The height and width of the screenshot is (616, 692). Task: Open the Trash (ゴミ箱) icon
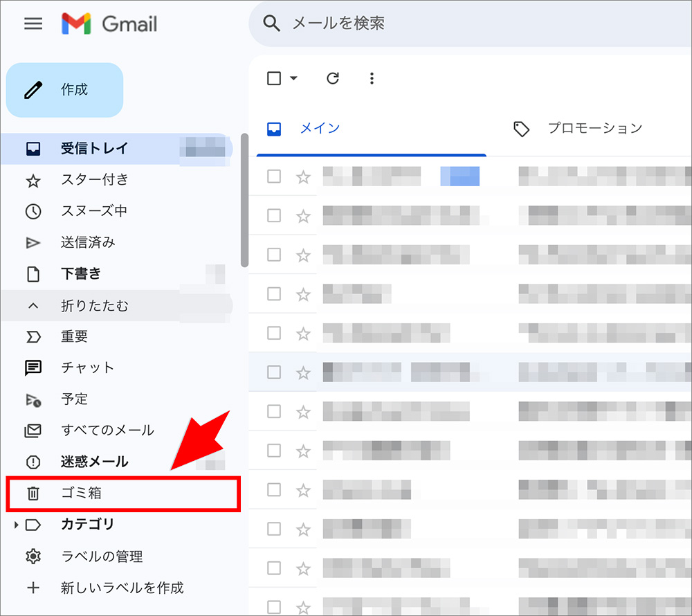[33, 493]
